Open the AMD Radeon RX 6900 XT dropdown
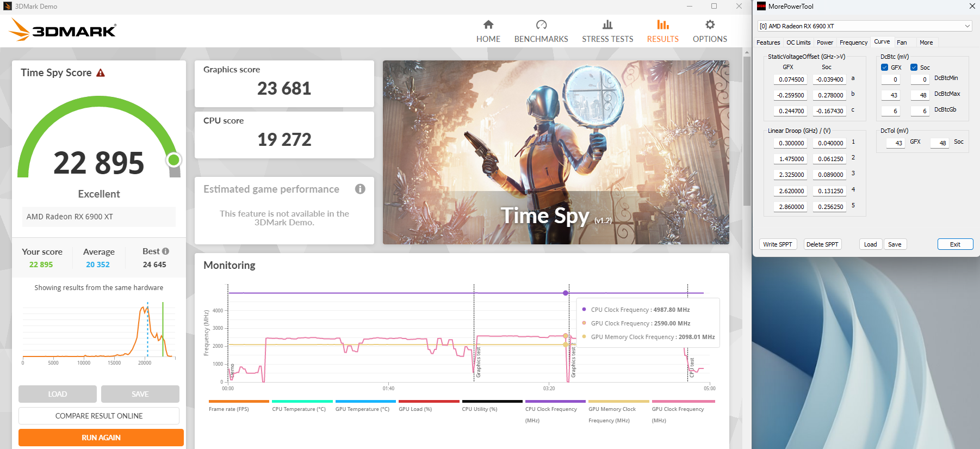980x449 pixels. [864, 26]
